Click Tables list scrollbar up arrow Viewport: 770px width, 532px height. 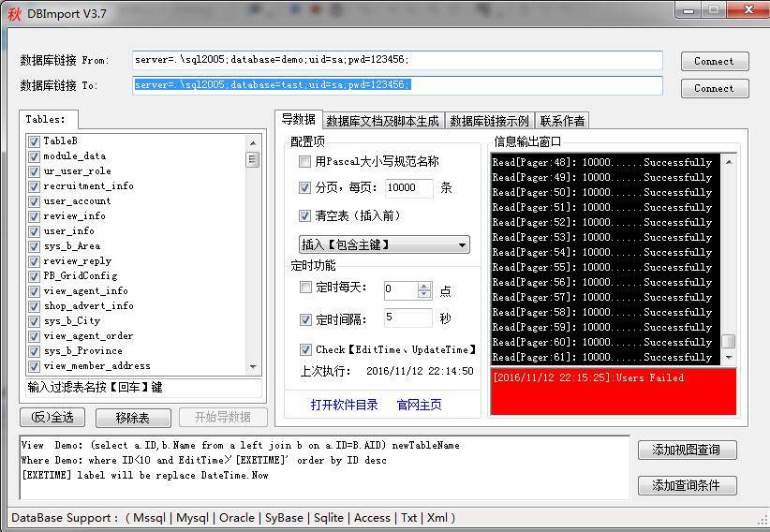click(253, 143)
